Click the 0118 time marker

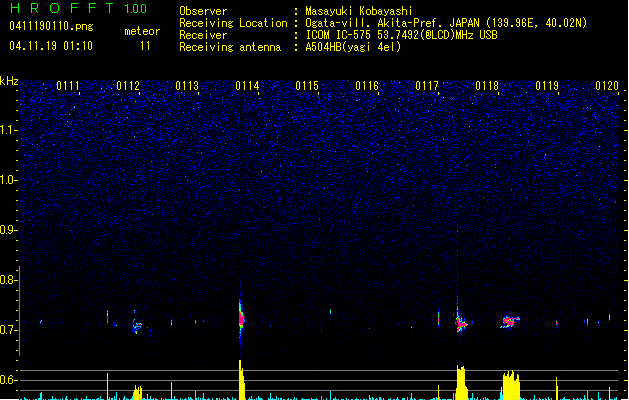coord(487,86)
